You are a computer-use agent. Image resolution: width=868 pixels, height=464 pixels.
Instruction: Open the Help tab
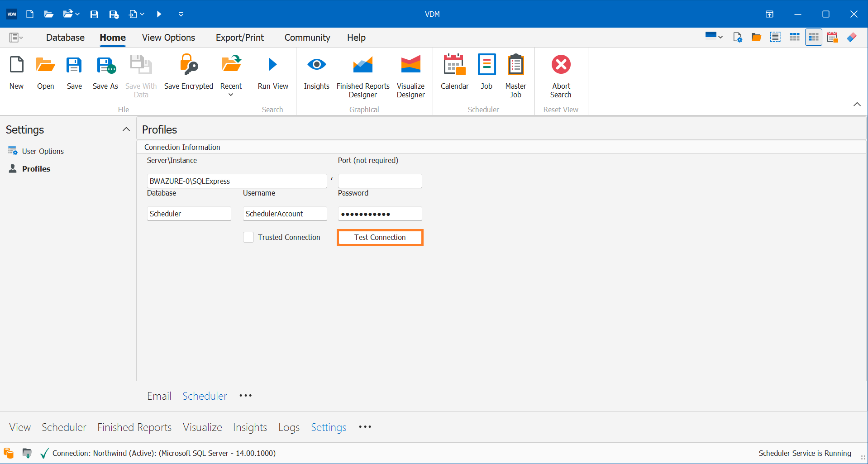tap(356, 38)
